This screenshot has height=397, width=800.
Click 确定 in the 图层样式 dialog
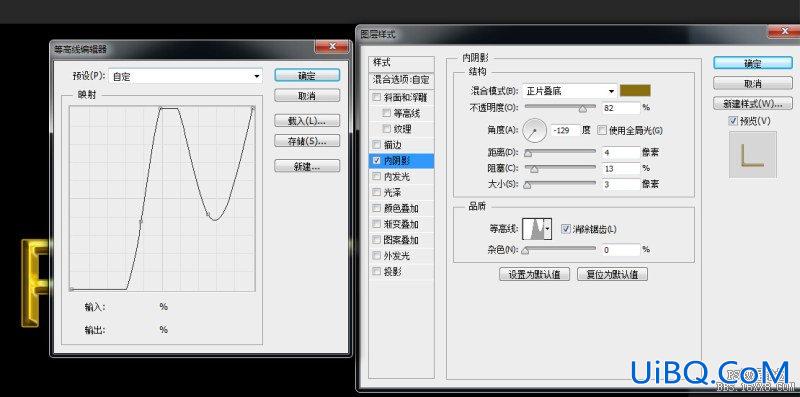[x=753, y=63]
